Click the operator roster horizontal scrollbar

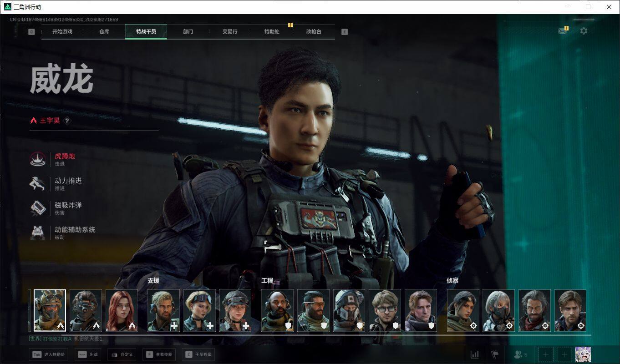(x=326, y=335)
